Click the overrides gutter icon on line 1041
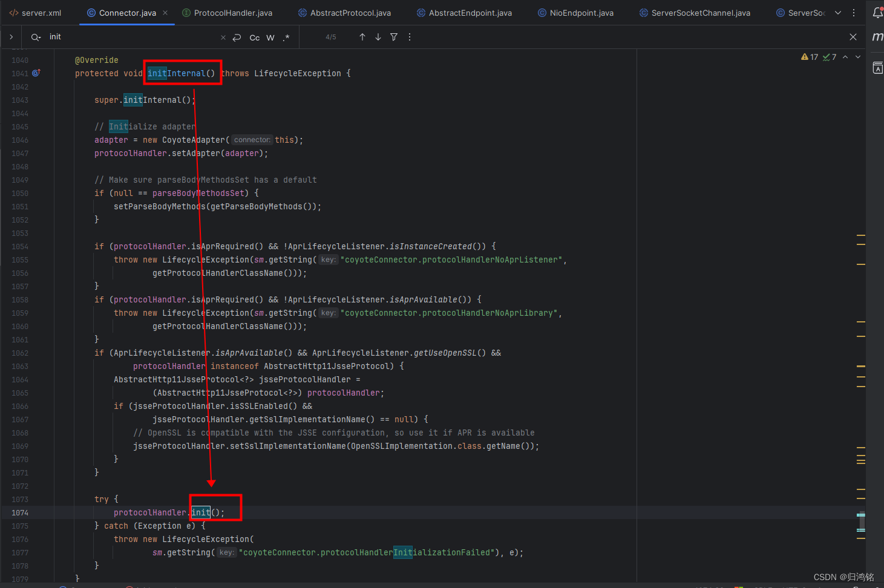Screen dimensions: 884x588 coord(36,73)
